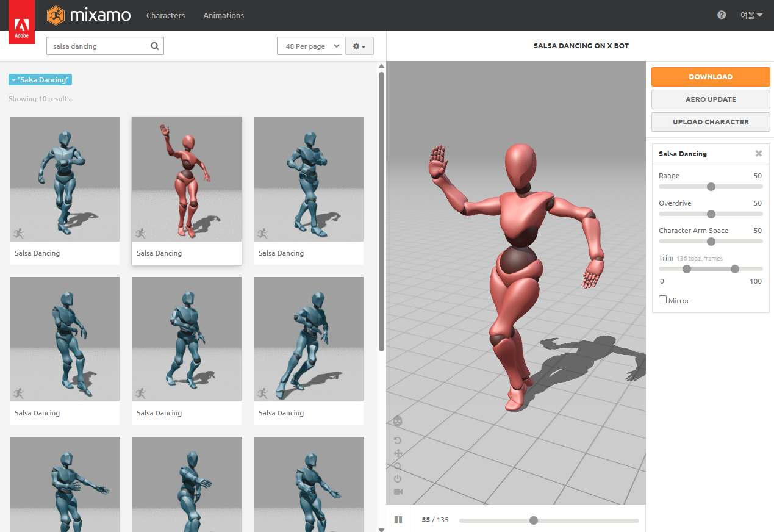Click the "Showing 10 results" text
The width and height of the screenshot is (774, 532).
tap(40, 99)
